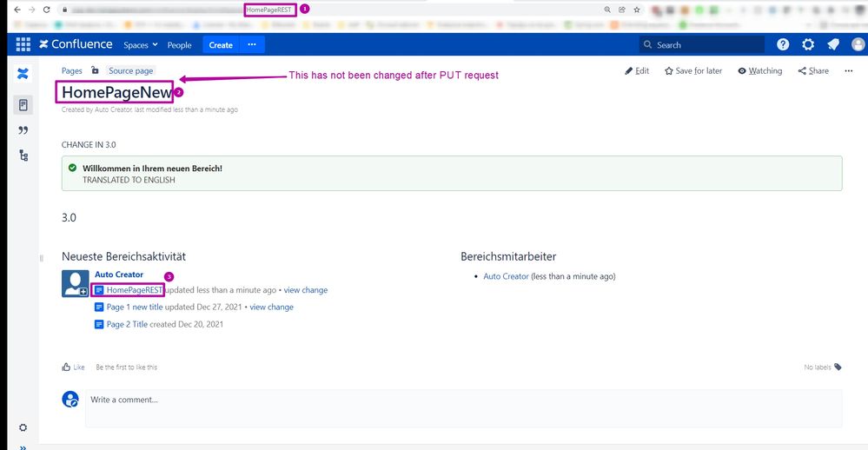Click the Auto Creator avatar thumbnail
868x450 pixels.
point(76,283)
